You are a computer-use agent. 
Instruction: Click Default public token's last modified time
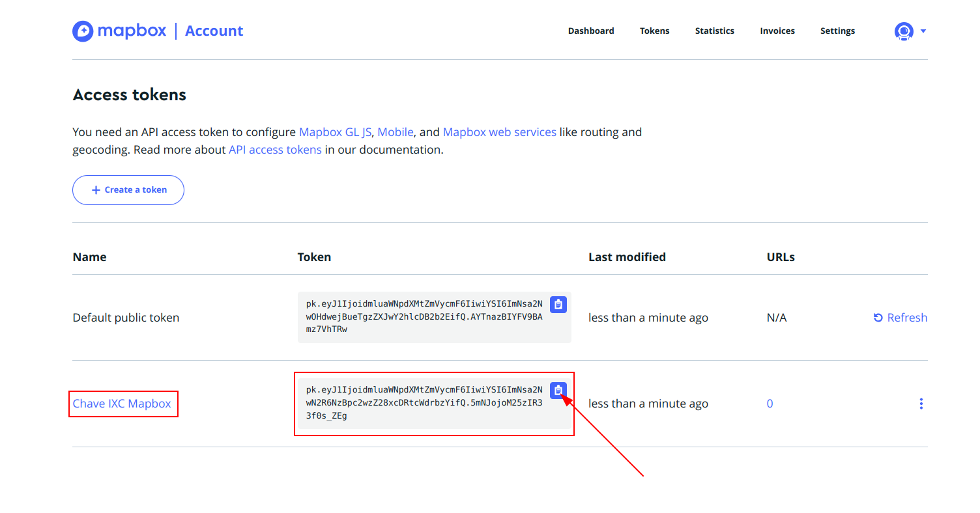pyautogui.click(x=648, y=318)
